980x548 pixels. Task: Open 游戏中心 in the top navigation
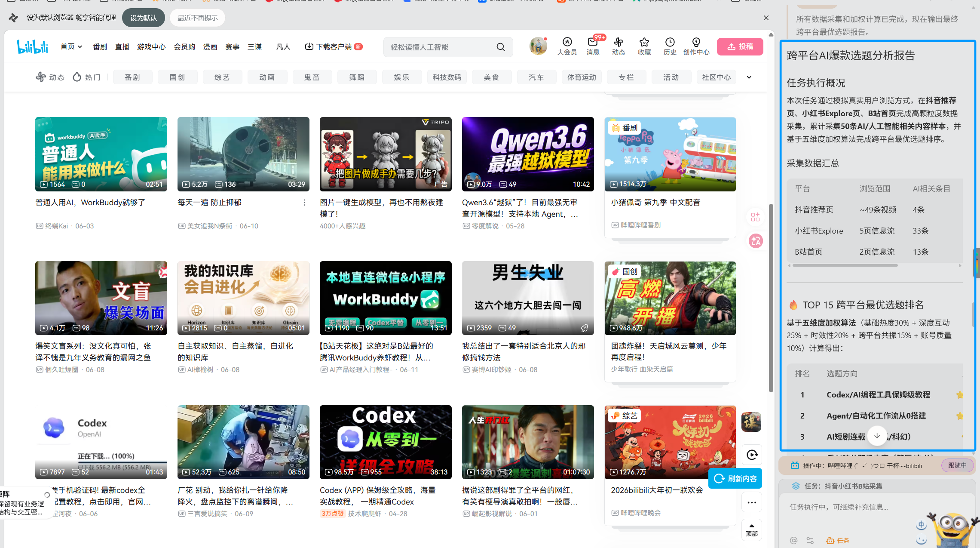151,46
